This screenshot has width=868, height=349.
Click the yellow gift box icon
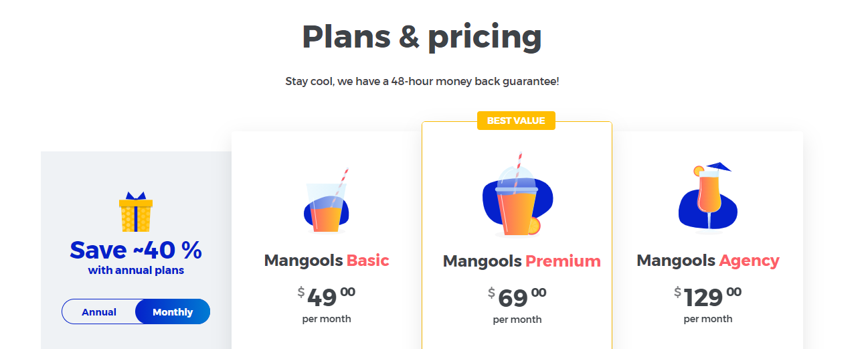[x=136, y=212]
